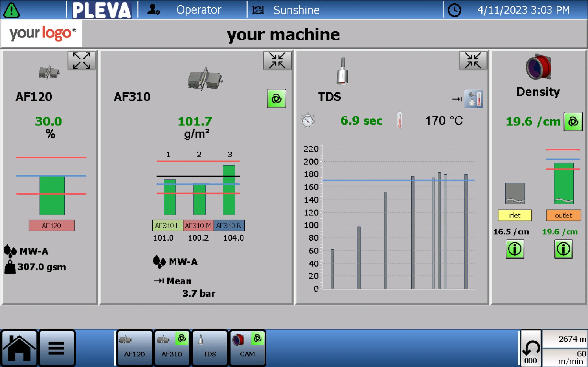Open the hamburger menu
This screenshot has height=367, width=588.
click(x=57, y=347)
